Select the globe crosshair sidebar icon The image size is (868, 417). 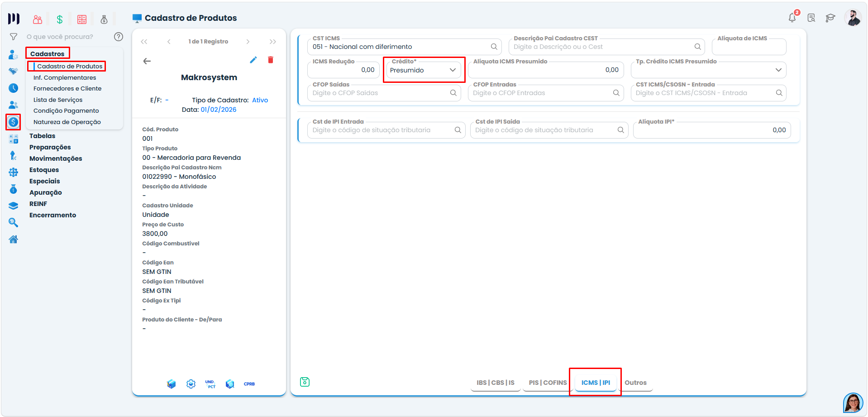click(14, 172)
